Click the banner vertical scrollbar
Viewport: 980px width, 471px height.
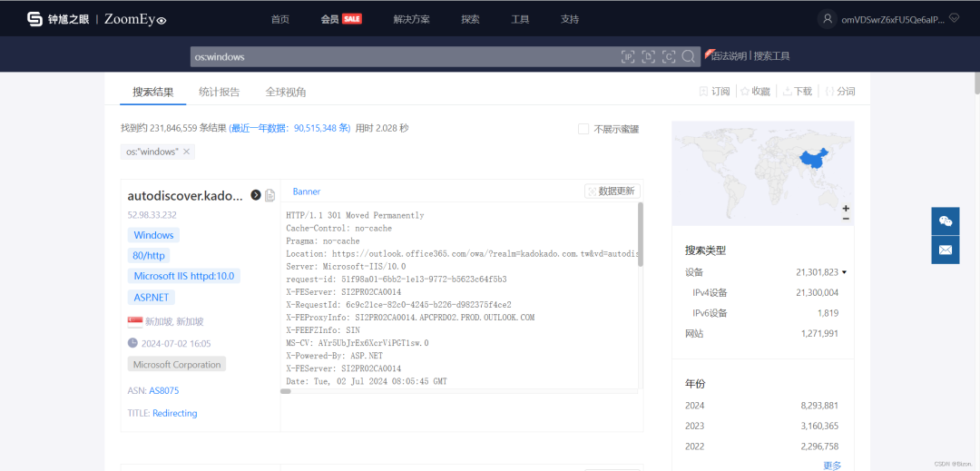[640, 234]
